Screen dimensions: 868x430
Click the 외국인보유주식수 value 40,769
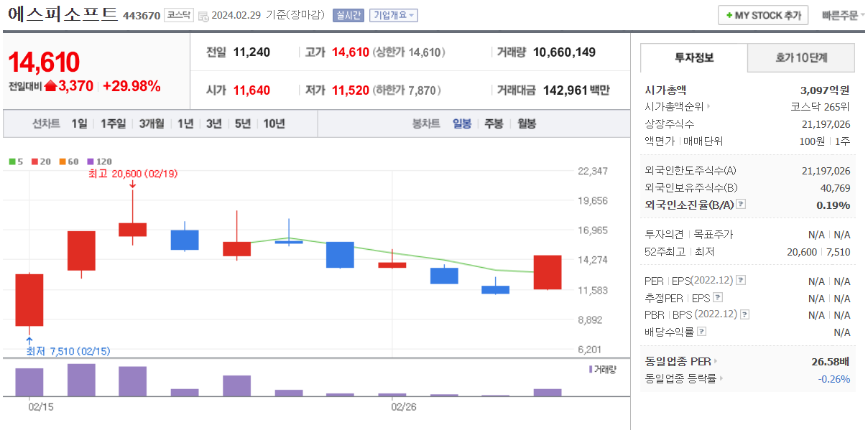[834, 187]
